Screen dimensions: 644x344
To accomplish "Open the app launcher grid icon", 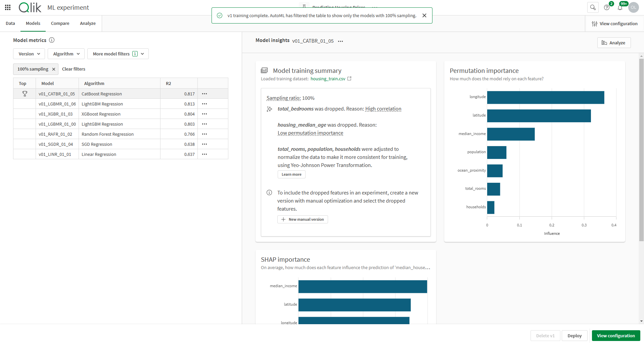I will coord(8,7).
